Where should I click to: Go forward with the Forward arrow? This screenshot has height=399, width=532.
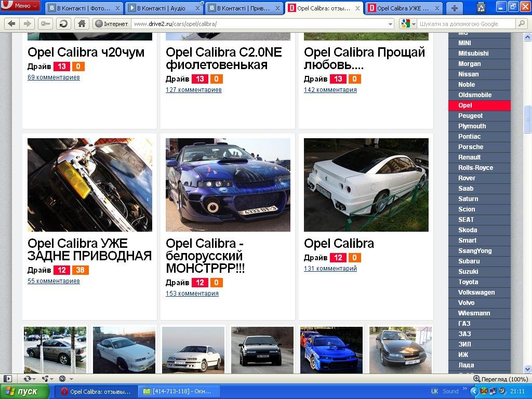pos(27,24)
